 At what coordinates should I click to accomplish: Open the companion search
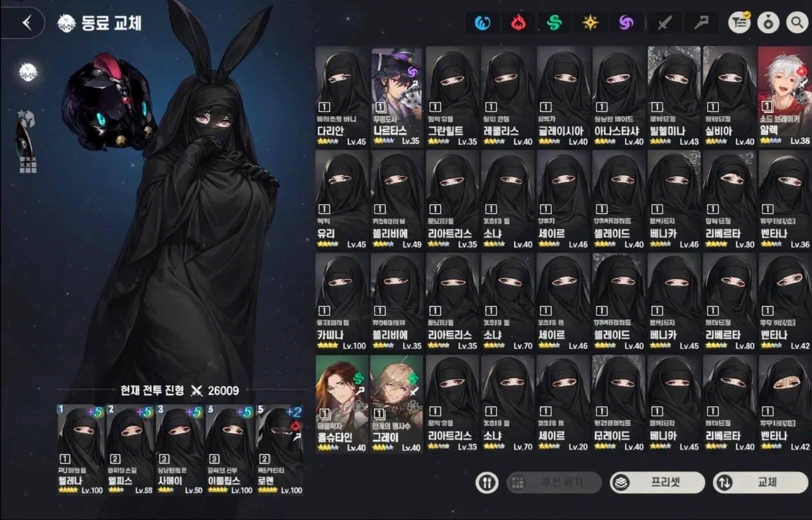(x=796, y=23)
